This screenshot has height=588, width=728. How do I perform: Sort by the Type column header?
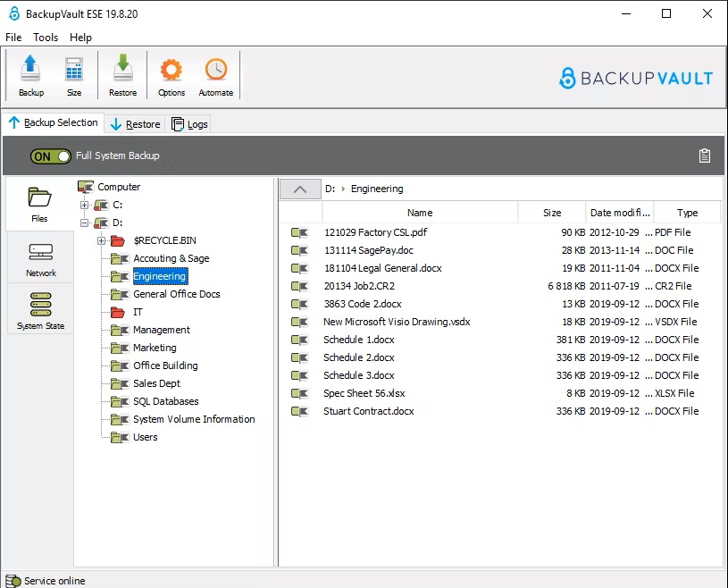(687, 213)
